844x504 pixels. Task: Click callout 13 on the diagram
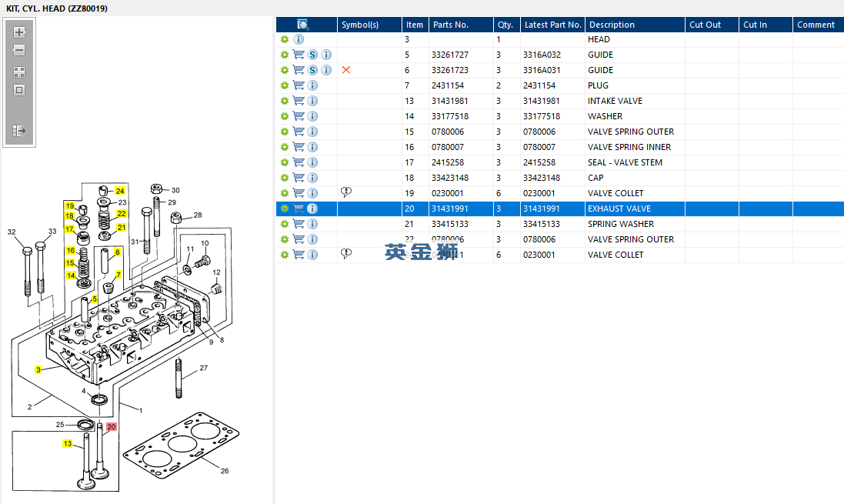pos(67,444)
